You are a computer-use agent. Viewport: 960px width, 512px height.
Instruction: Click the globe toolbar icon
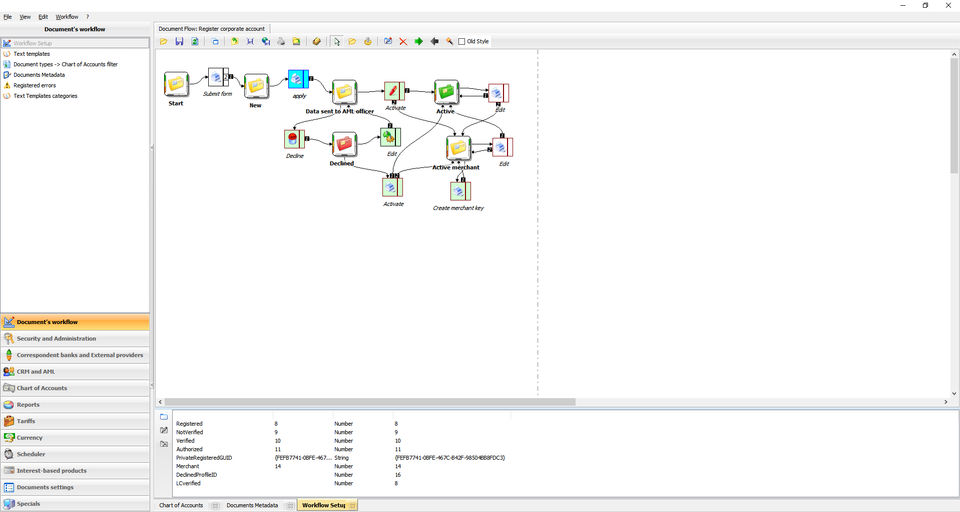[266, 41]
